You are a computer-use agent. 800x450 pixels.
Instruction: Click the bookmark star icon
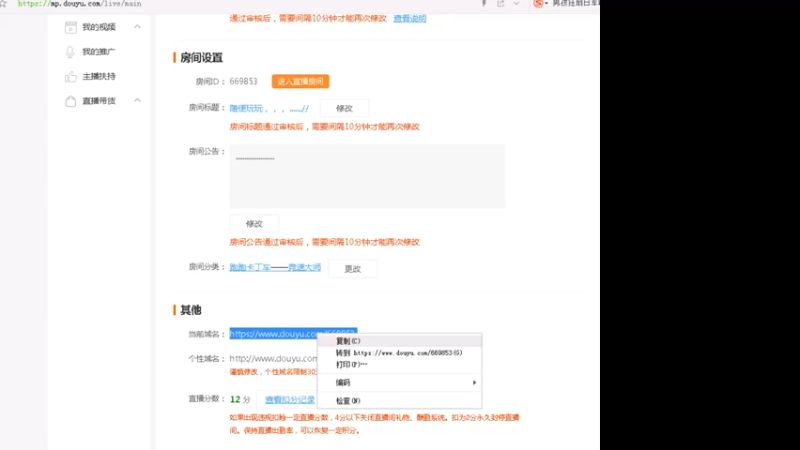click(3, 4)
